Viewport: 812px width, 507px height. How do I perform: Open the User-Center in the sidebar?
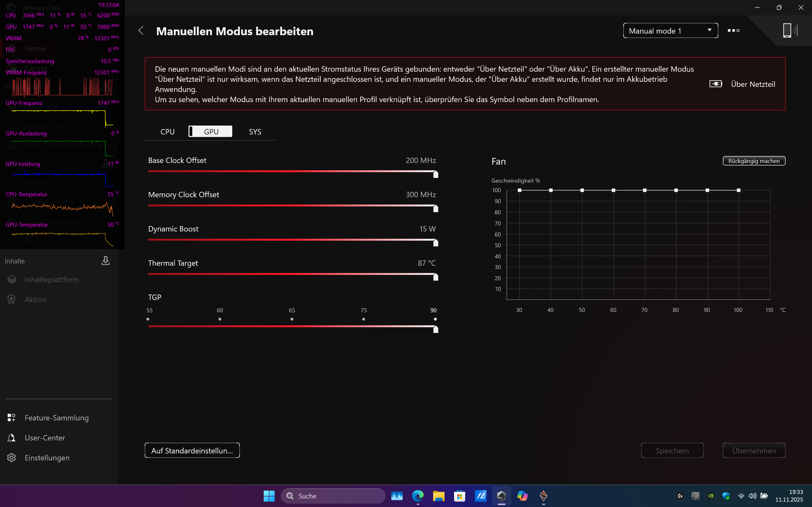pos(45,438)
